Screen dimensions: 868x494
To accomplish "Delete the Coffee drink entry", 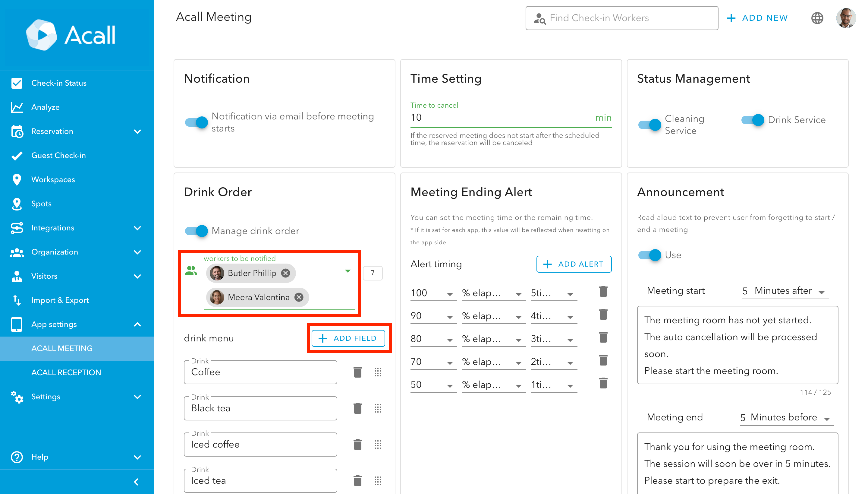I will (x=357, y=372).
